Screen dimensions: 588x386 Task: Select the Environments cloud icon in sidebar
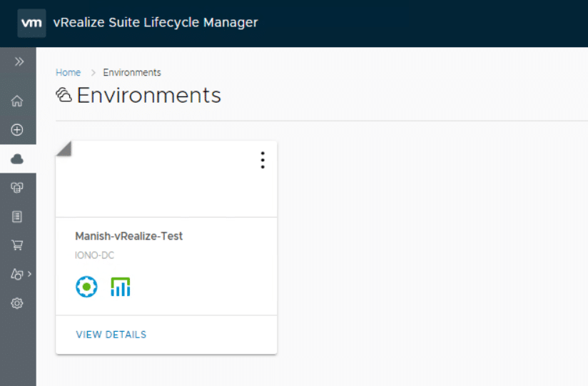tap(18, 159)
